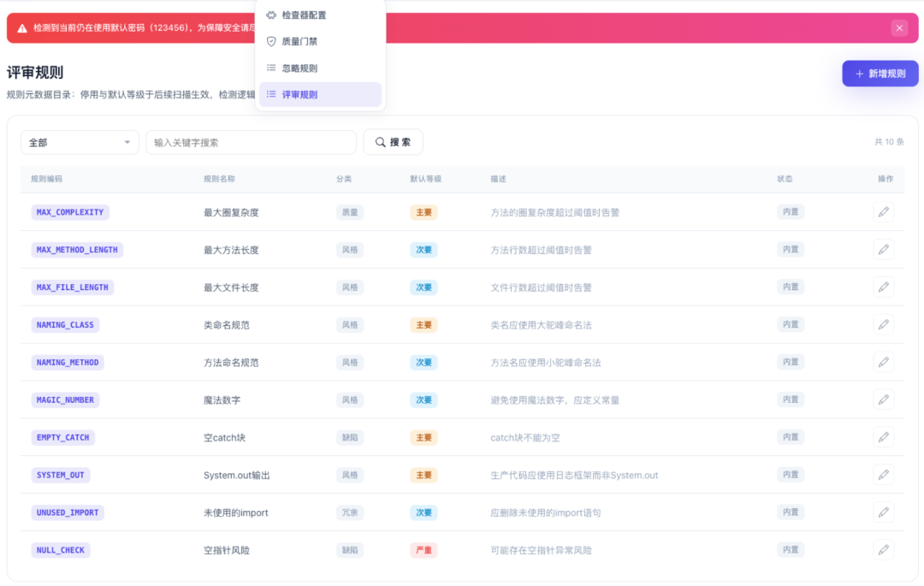Edit the MAX_METHOD_LENGTH rule via pencil icon
This screenshot has width=924, height=586.
883,250
